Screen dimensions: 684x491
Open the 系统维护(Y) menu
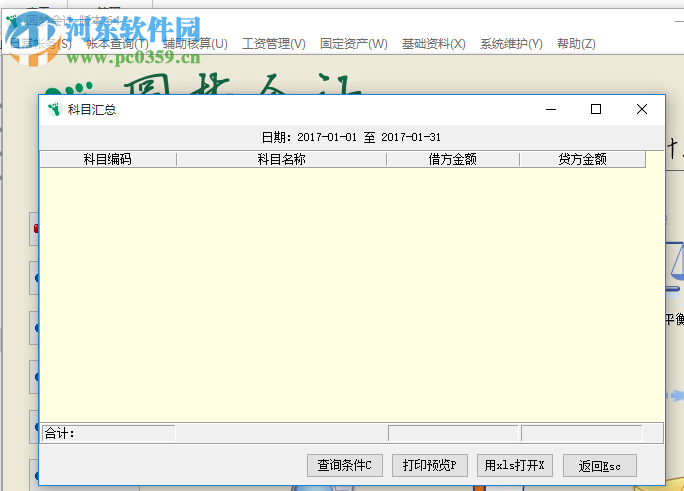click(x=511, y=44)
